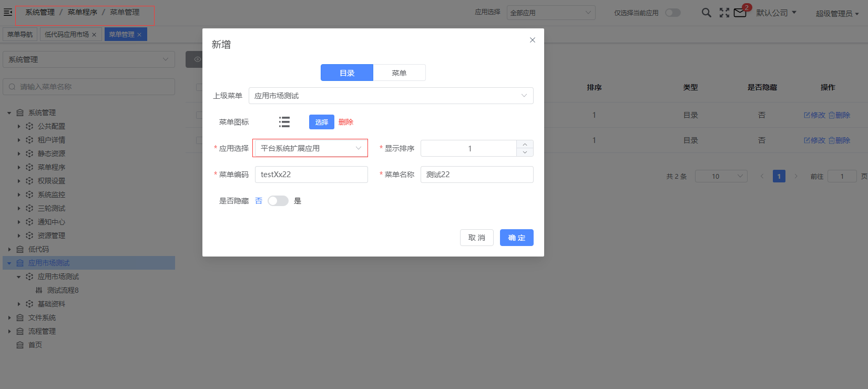Viewport: 868px width, 389px height.
Task: Select 通知中心 in the tree
Action: click(x=52, y=222)
